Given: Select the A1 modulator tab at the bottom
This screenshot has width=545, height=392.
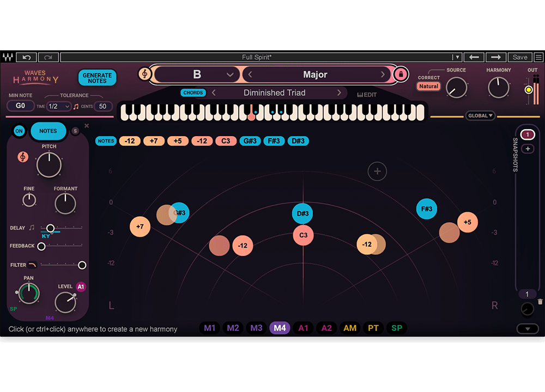Looking at the screenshot, I should (303, 328).
